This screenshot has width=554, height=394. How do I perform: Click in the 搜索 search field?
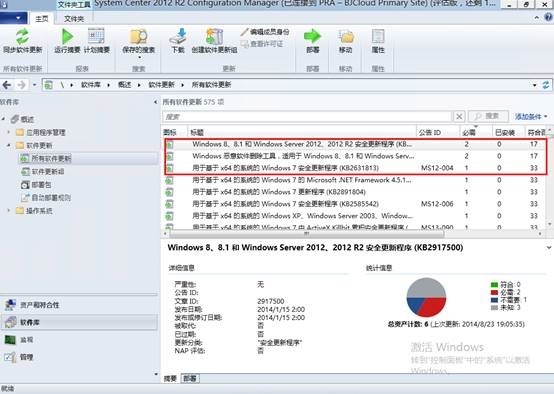[x=307, y=117]
